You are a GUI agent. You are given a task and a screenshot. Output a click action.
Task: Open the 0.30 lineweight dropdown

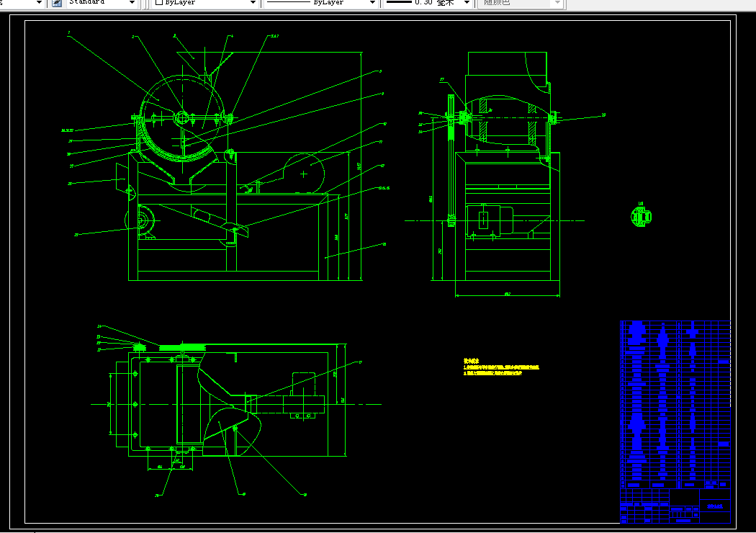(467, 3)
